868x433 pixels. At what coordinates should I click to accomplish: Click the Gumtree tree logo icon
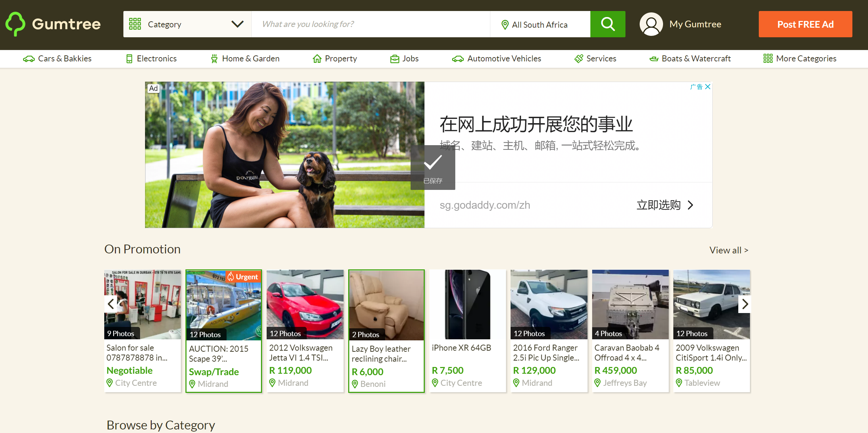pos(15,24)
